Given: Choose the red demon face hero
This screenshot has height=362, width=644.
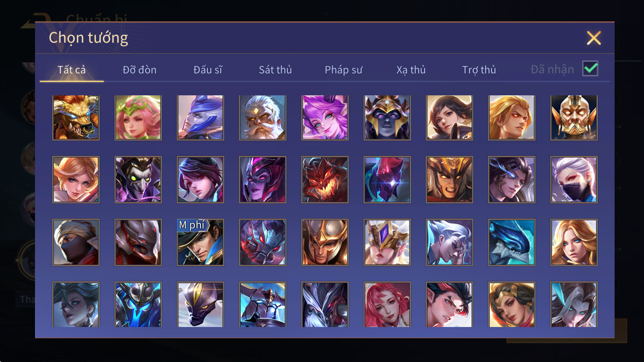Looking at the screenshot, I should tap(325, 180).
